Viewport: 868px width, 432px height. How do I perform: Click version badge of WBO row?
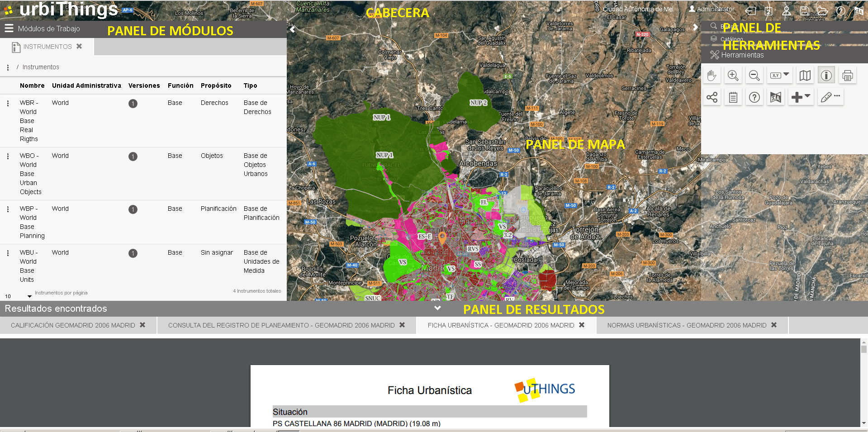coord(133,157)
